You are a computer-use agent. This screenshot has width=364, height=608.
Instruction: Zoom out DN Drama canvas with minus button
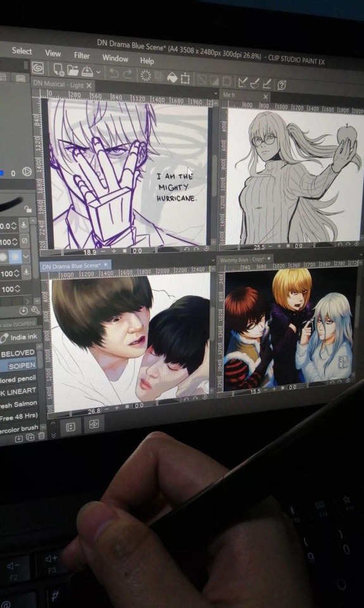[x=106, y=408]
